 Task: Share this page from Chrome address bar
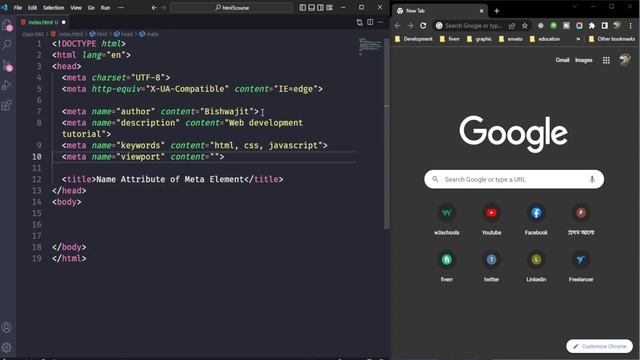512,26
